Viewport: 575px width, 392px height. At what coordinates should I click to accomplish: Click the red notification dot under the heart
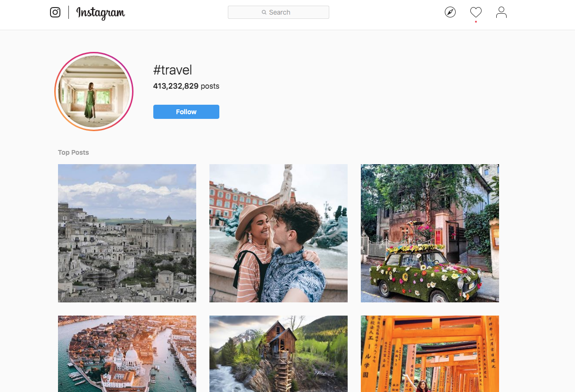click(x=475, y=22)
